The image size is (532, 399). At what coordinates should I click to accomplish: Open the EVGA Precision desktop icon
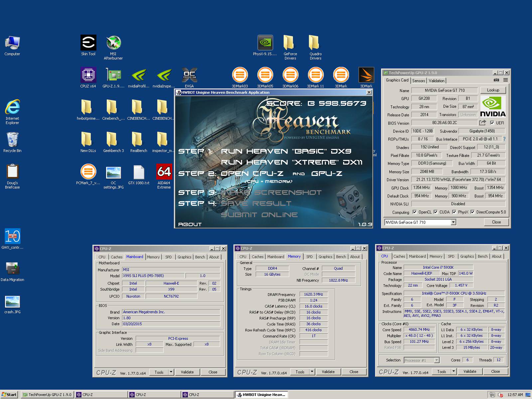pos(189,77)
